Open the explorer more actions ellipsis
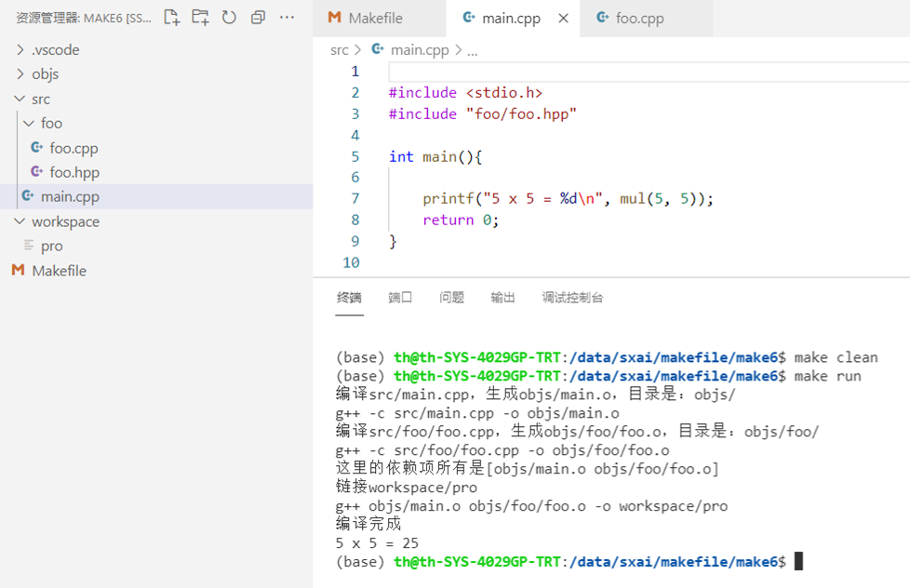Viewport: 910px width, 588px height. pyautogui.click(x=287, y=18)
